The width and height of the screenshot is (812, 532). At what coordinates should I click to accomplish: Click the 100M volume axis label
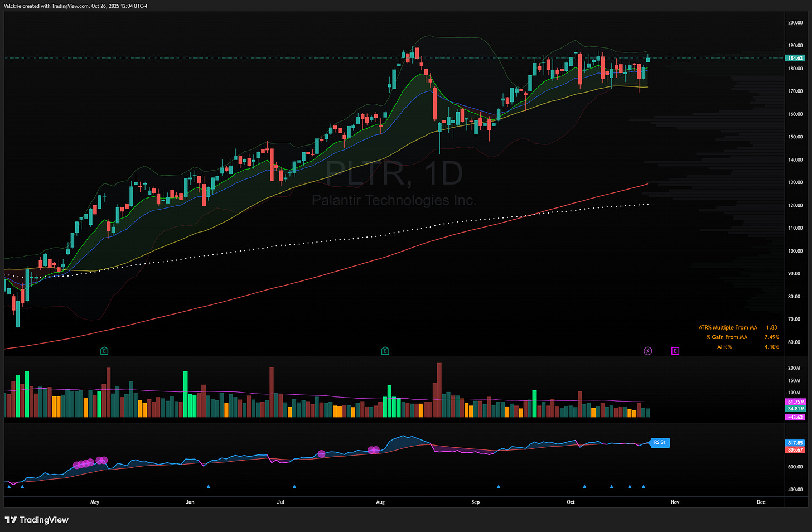point(794,393)
